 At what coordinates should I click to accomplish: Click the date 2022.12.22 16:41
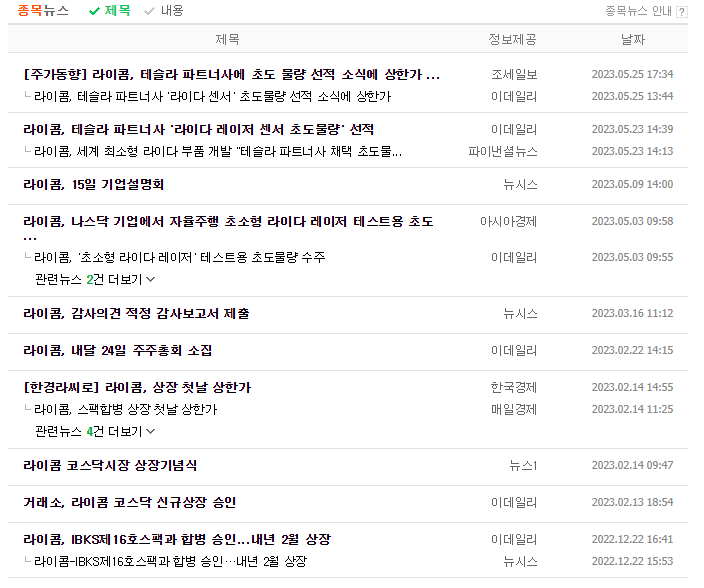632,539
